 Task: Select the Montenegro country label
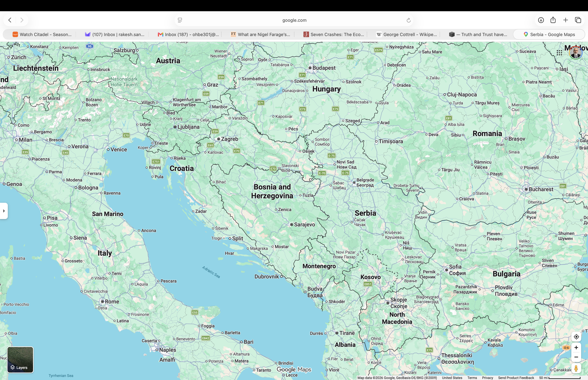point(319,266)
